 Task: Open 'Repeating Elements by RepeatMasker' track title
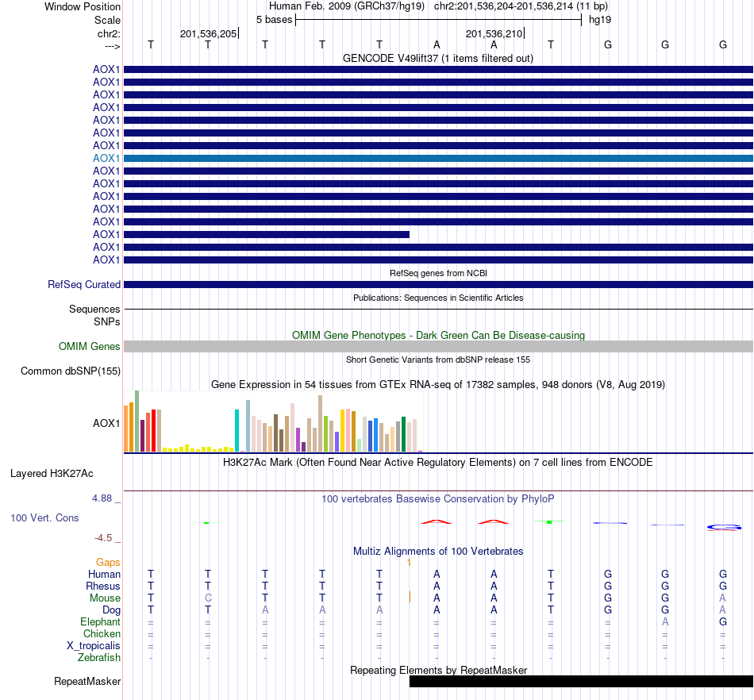[x=438, y=670]
